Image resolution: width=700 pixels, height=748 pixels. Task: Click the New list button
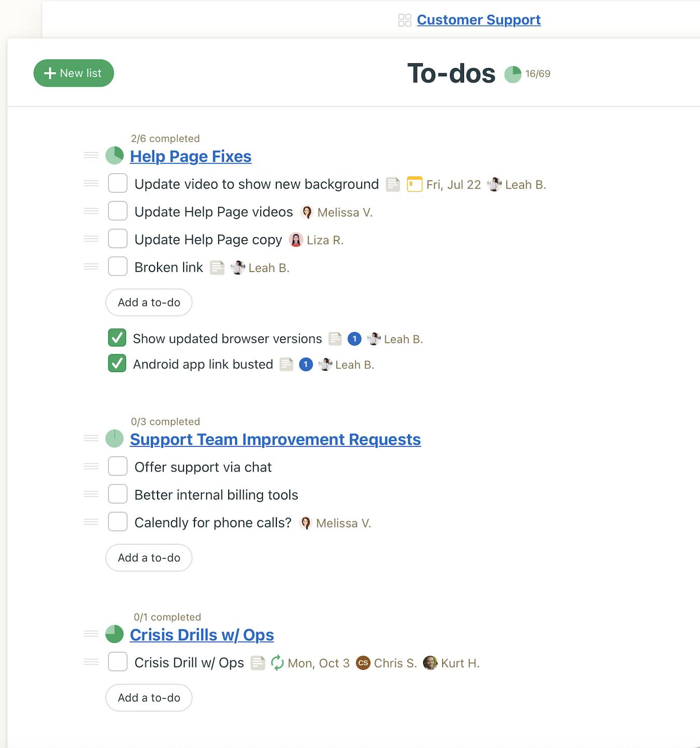coord(73,73)
